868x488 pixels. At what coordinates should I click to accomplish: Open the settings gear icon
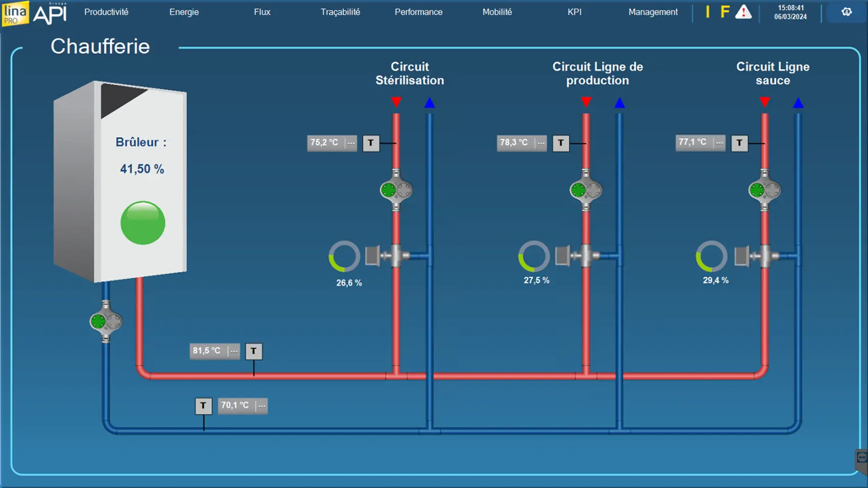coord(847,12)
